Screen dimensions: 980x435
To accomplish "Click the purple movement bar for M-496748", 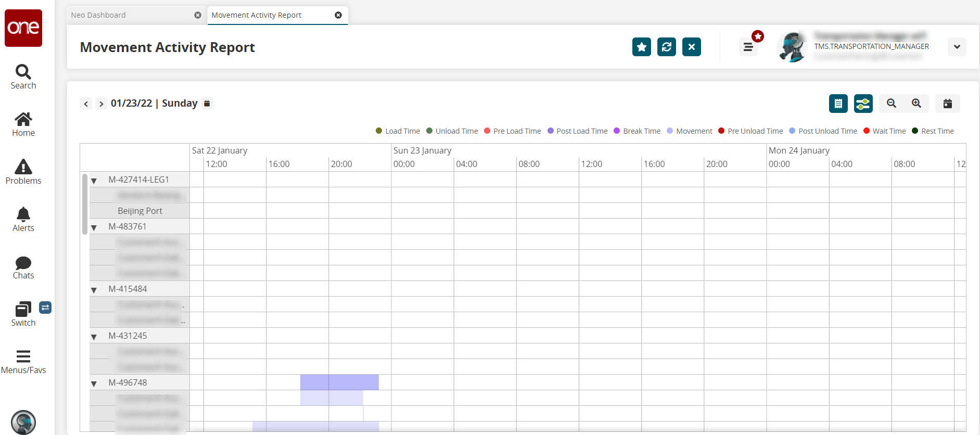I will coord(339,382).
